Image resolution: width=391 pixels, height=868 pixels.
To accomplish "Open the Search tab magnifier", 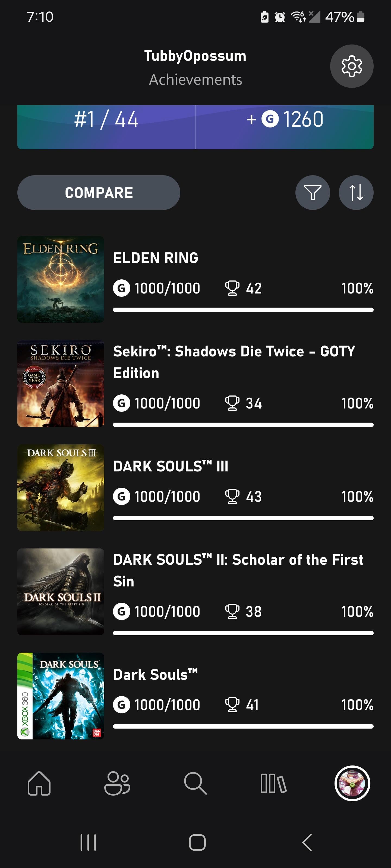I will tap(195, 783).
